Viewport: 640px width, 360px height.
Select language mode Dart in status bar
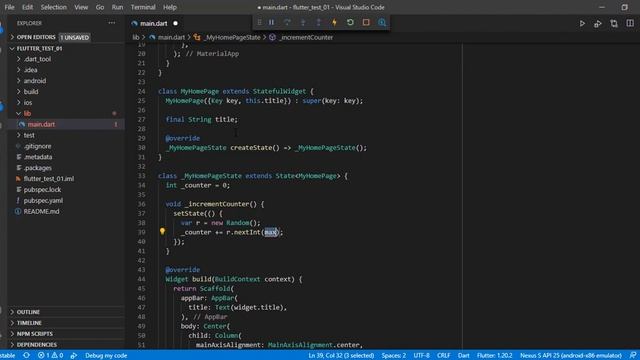(463, 356)
